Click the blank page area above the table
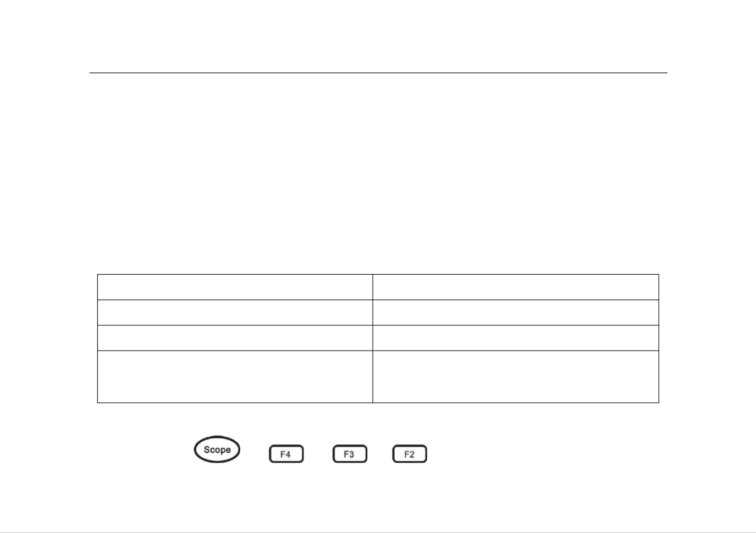This screenshot has width=756, height=533. (378, 173)
